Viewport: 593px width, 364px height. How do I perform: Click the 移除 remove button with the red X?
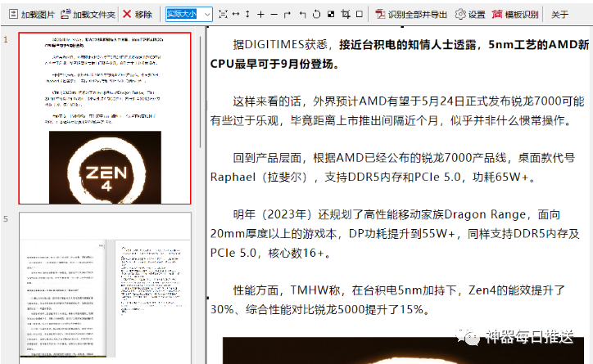(138, 15)
